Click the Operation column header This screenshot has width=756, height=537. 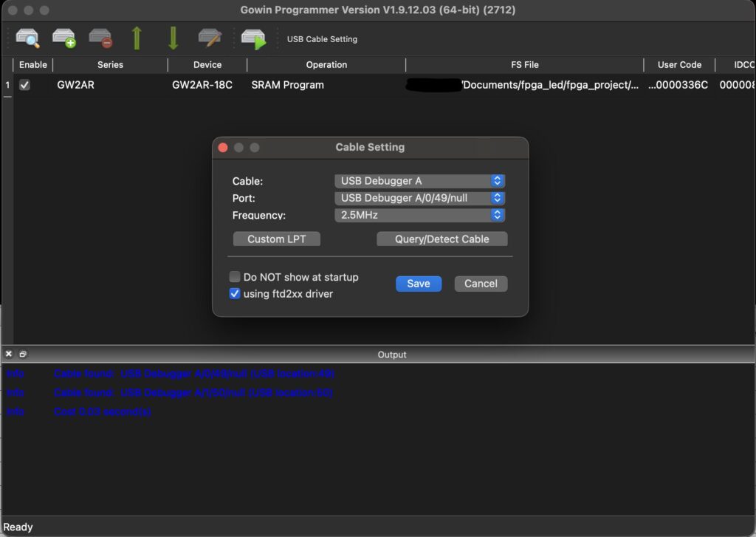(x=326, y=65)
